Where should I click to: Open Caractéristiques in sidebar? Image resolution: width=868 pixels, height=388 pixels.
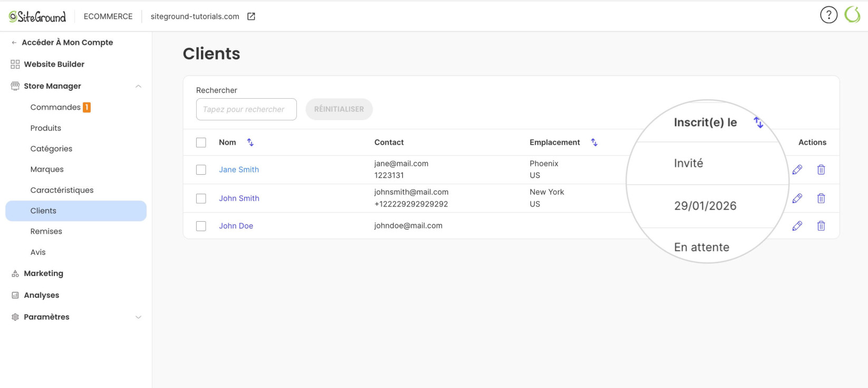pos(62,190)
